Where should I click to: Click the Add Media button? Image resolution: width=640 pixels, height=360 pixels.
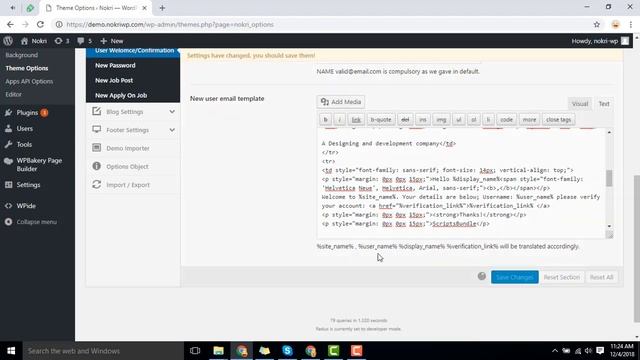click(x=341, y=102)
